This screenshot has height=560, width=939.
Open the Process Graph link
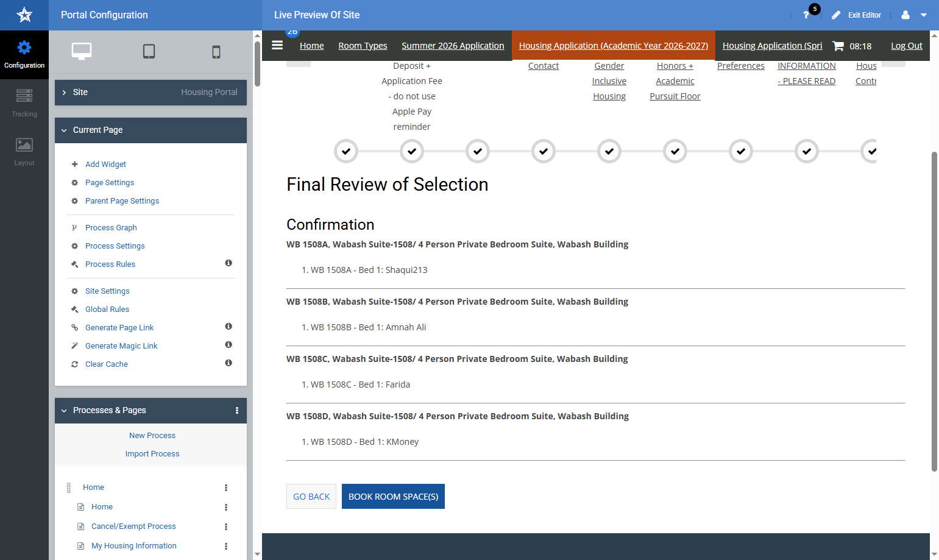111,228
